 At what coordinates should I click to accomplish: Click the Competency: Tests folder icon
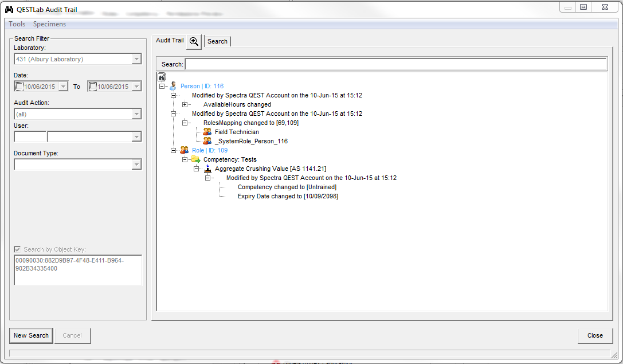point(196,159)
